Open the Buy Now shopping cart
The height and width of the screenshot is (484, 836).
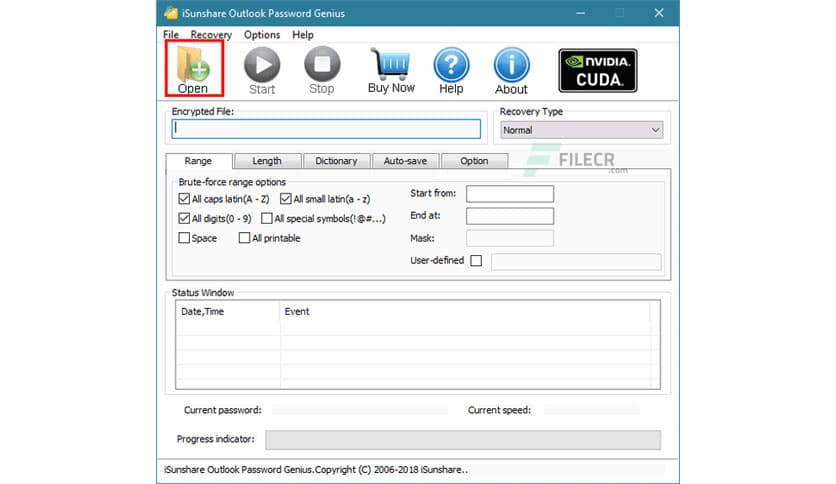pos(391,71)
